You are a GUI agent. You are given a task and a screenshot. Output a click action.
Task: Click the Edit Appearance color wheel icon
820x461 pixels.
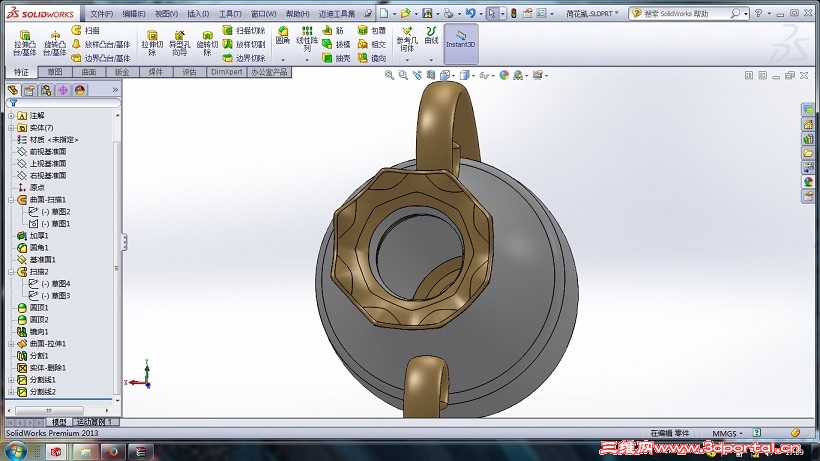tap(504, 75)
